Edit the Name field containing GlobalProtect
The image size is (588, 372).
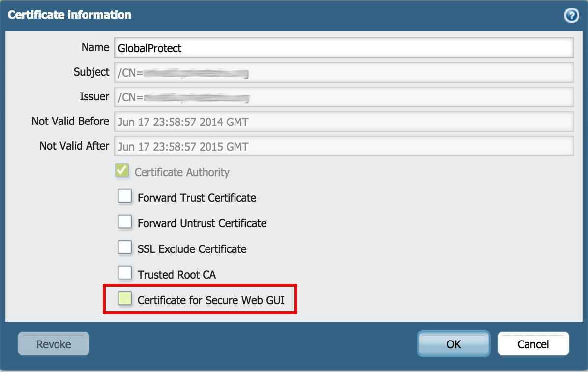pyautogui.click(x=344, y=48)
